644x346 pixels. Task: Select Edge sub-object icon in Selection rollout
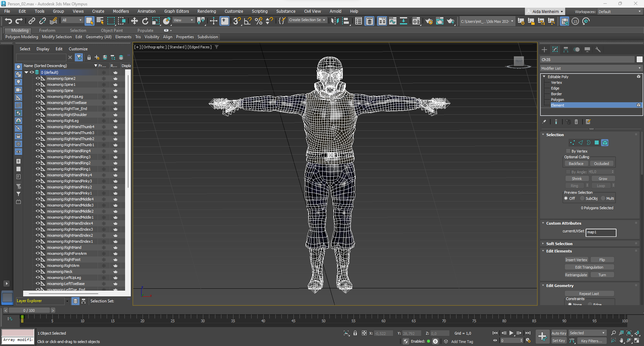(x=581, y=143)
